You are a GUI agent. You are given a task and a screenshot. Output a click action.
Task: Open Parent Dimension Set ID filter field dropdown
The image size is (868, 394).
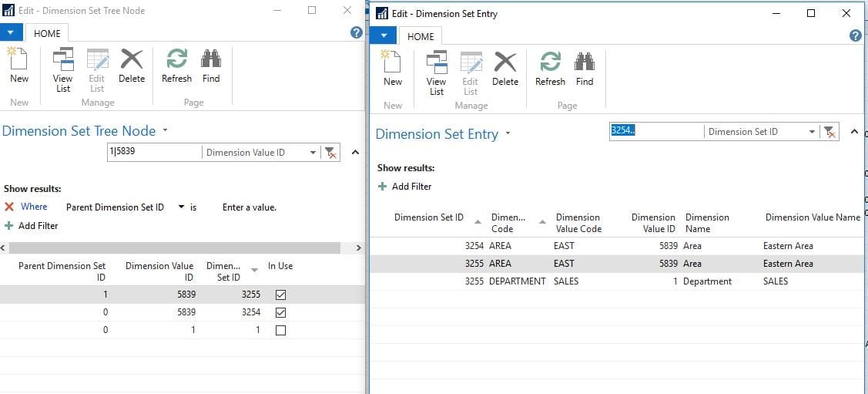click(x=181, y=207)
